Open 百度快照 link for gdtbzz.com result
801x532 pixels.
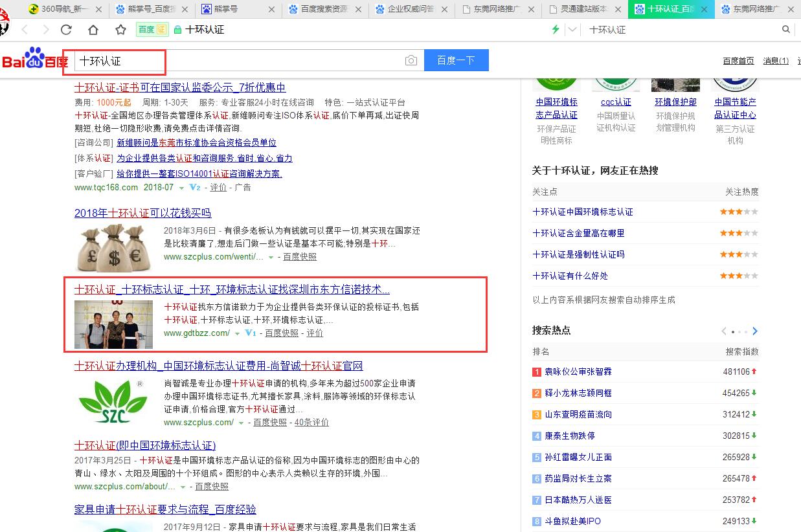point(282,333)
